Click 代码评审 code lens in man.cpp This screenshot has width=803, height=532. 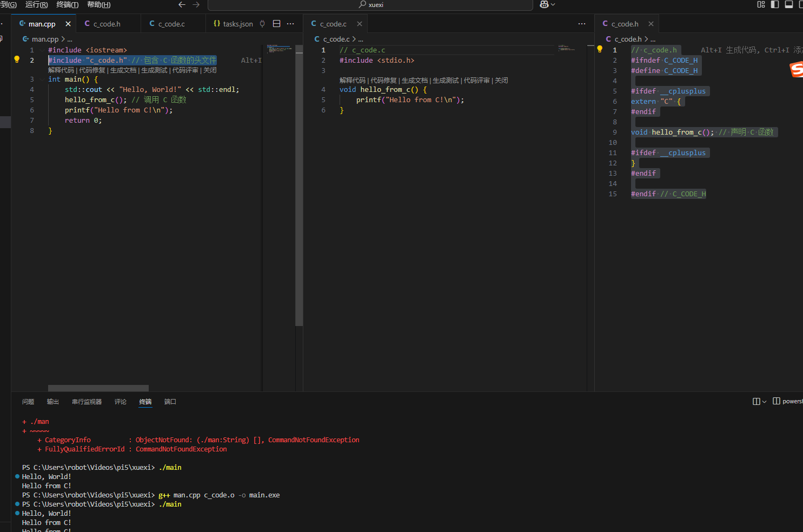click(x=185, y=70)
